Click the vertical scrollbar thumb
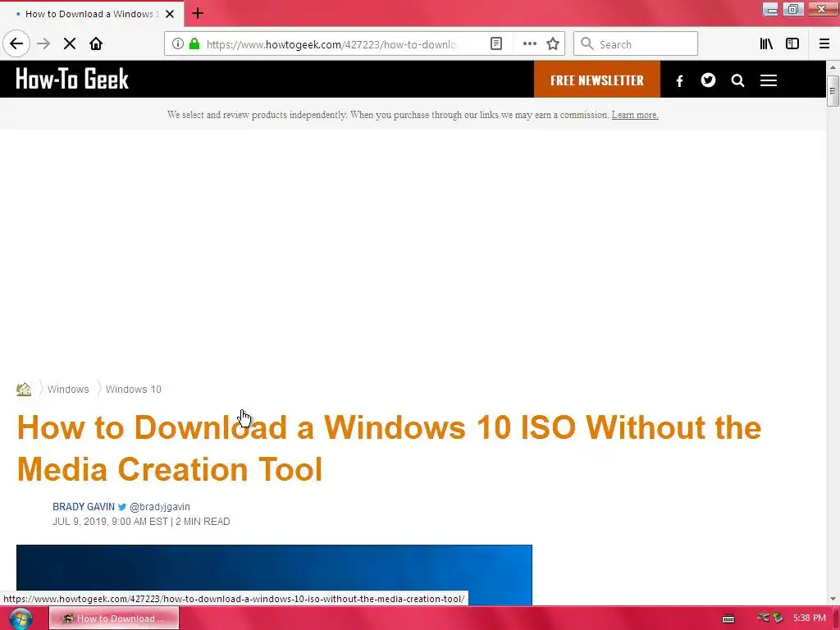Viewport: 840px width, 630px height. pyautogui.click(x=833, y=91)
